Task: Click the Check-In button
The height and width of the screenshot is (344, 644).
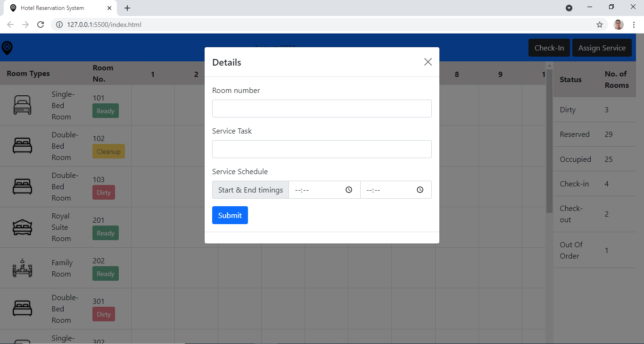Action: pyautogui.click(x=549, y=48)
